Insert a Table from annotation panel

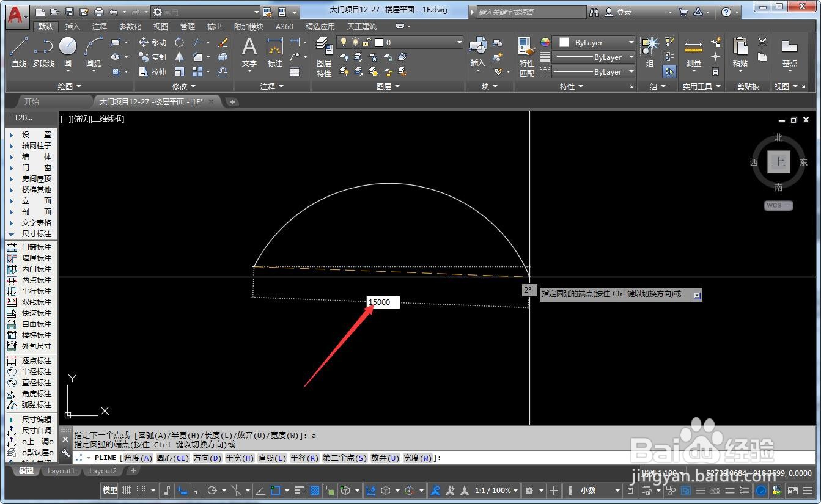[295, 71]
